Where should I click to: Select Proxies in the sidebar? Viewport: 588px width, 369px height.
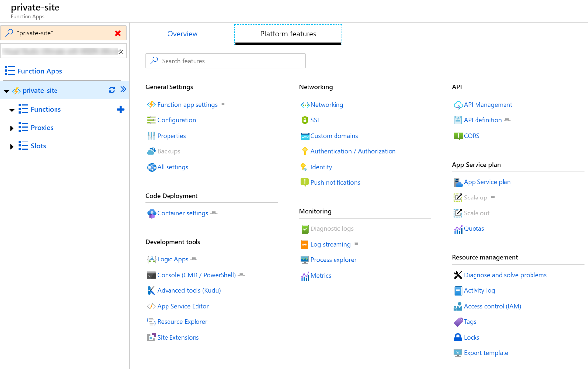click(x=42, y=128)
